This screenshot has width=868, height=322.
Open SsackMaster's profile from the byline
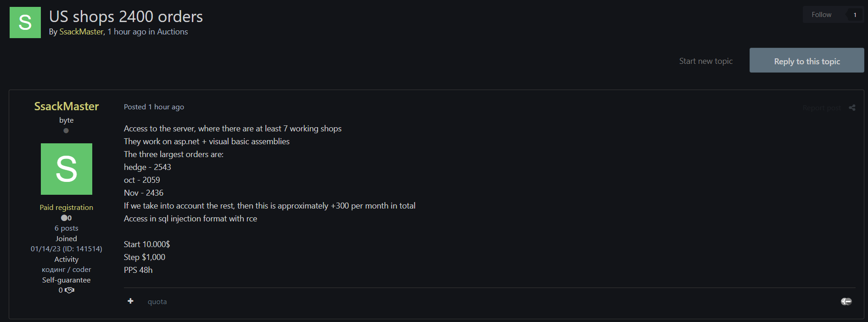click(x=81, y=32)
